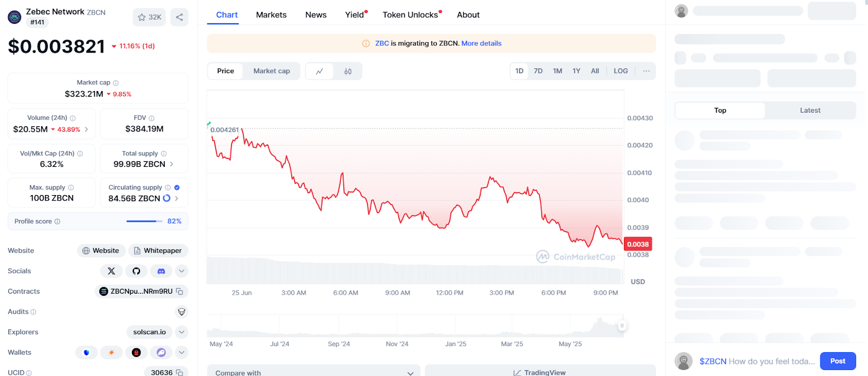This screenshot has height=376, width=868.
Task: Open red black wallet icon
Action: (136, 353)
